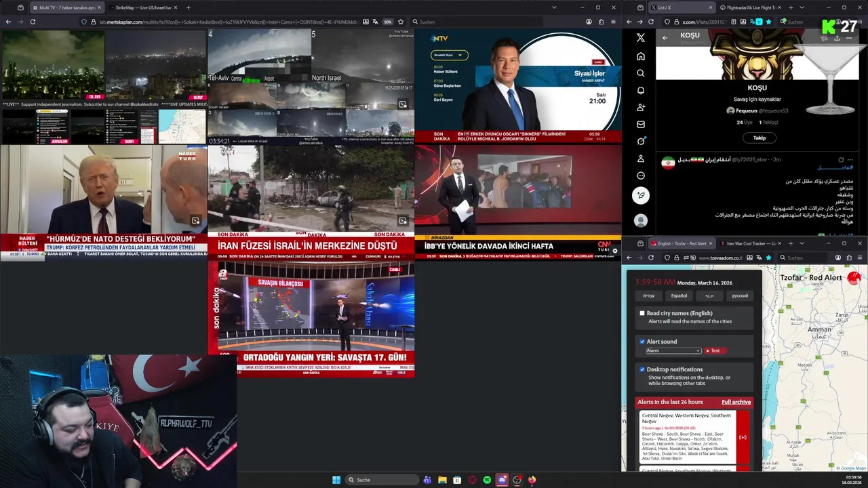This screenshot has width=868, height=488.
Task: Open hamburger menu in Tzofar browser window
Action: (860, 258)
